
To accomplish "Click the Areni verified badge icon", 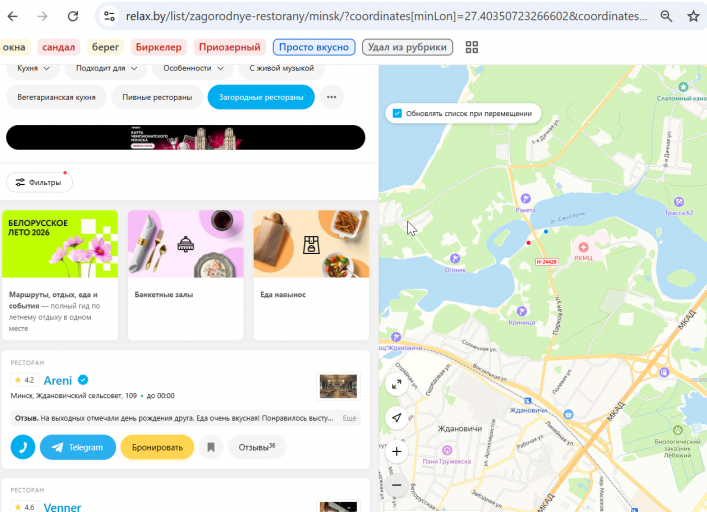I will [83, 380].
